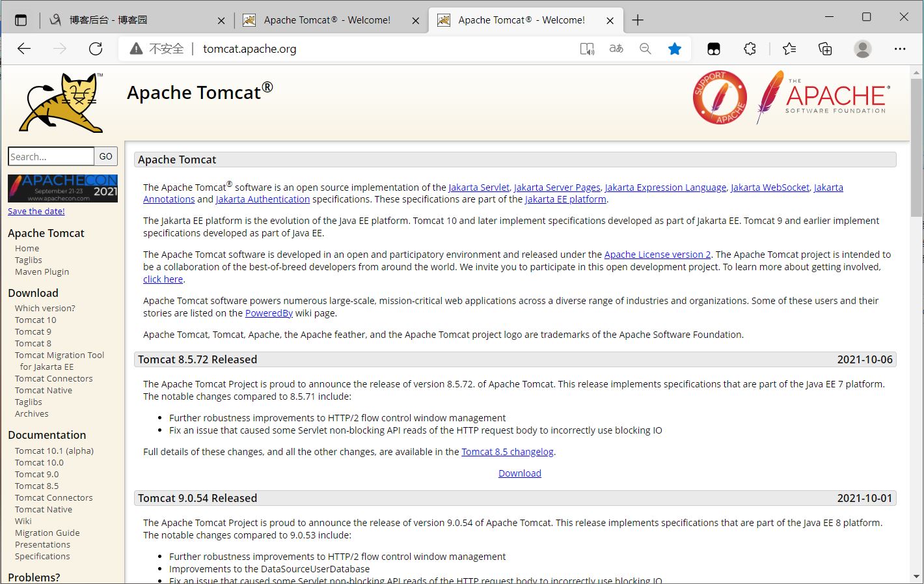Click the zoom-out magnifier icon
The height and width of the screenshot is (584, 924).
645,49
